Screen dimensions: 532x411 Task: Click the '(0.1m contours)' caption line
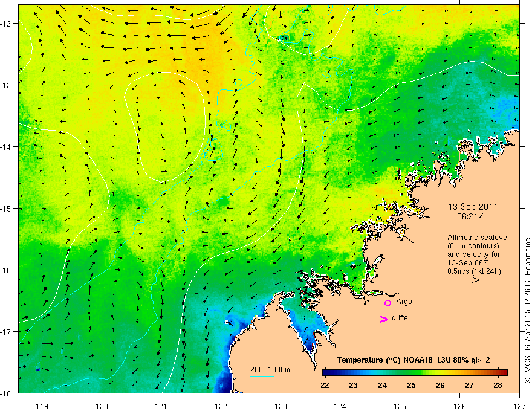[x=473, y=246]
